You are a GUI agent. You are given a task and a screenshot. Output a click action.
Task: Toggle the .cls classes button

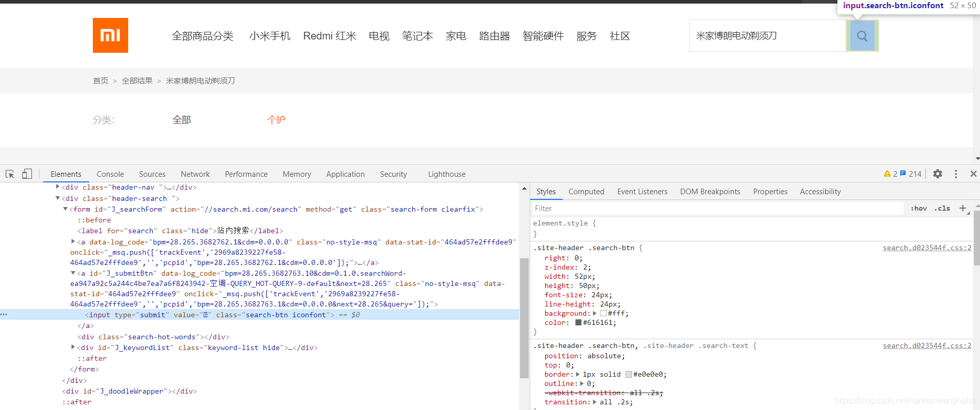pyautogui.click(x=942, y=208)
